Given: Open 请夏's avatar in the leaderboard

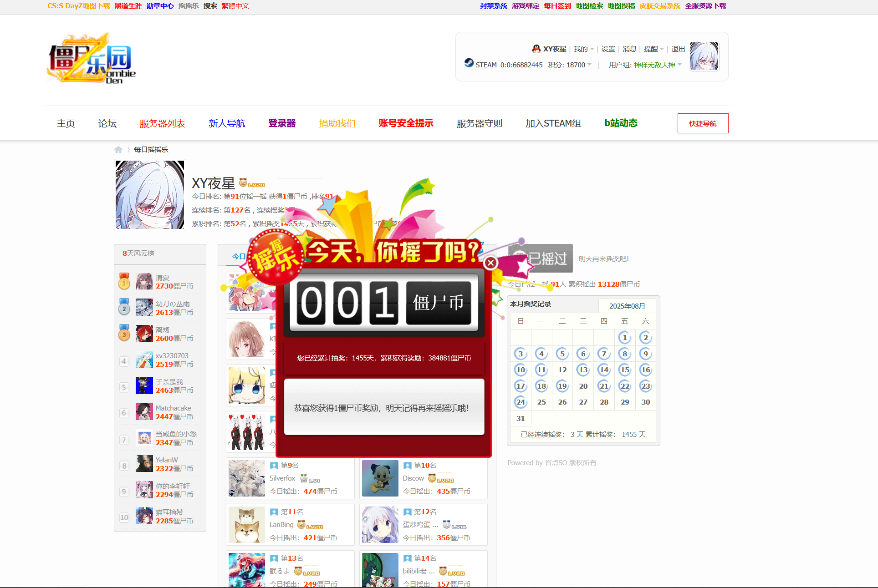Looking at the screenshot, I should point(144,281).
